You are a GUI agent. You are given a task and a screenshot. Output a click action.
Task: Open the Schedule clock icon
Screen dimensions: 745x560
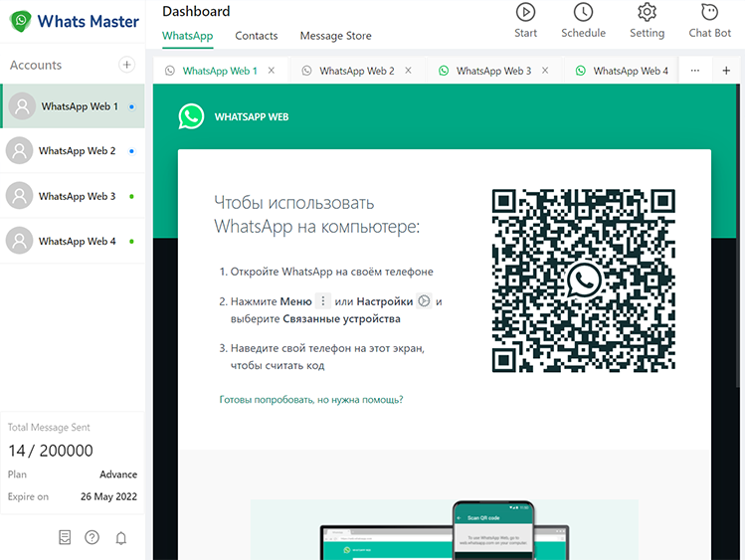583,13
